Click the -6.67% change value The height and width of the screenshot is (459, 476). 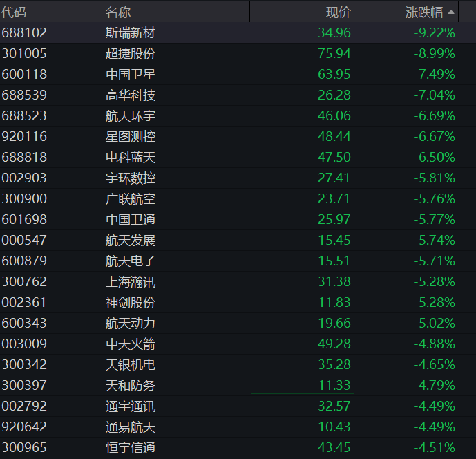point(435,136)
